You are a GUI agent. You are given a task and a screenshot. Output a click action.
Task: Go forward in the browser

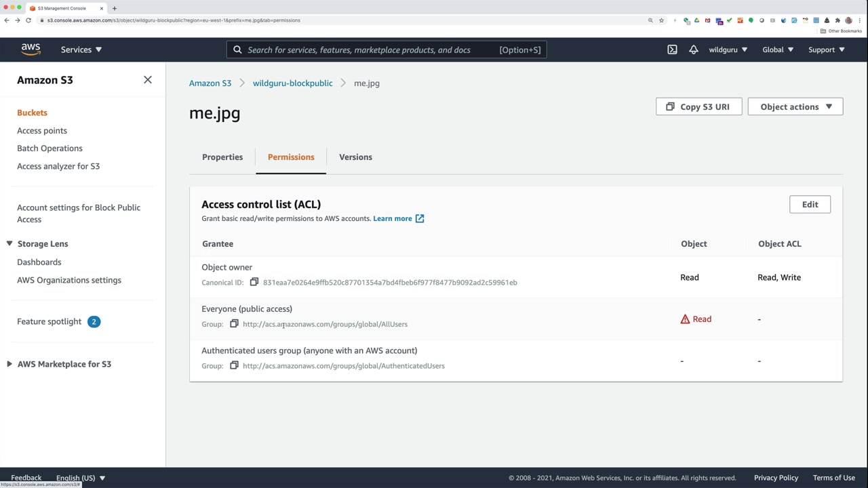click(x=18, y=20)
